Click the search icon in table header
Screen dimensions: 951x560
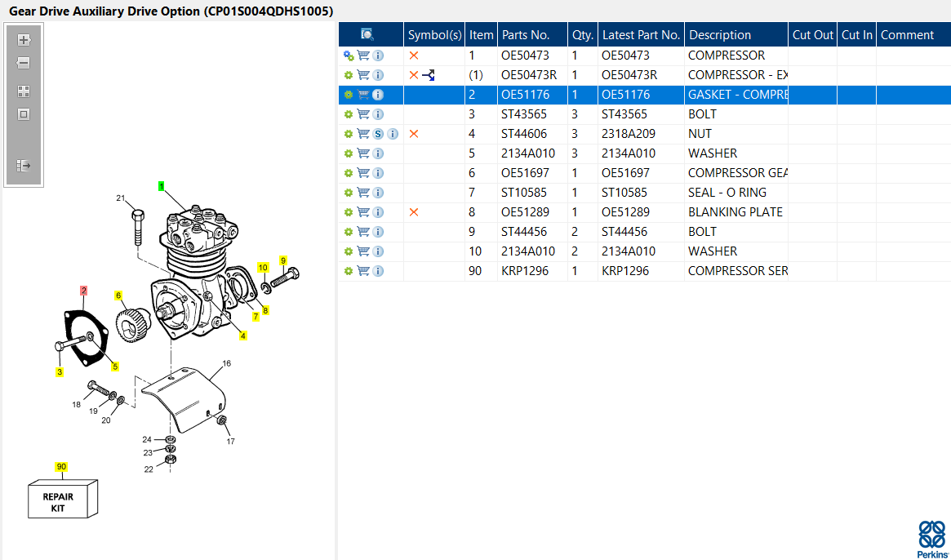[367, 34]
